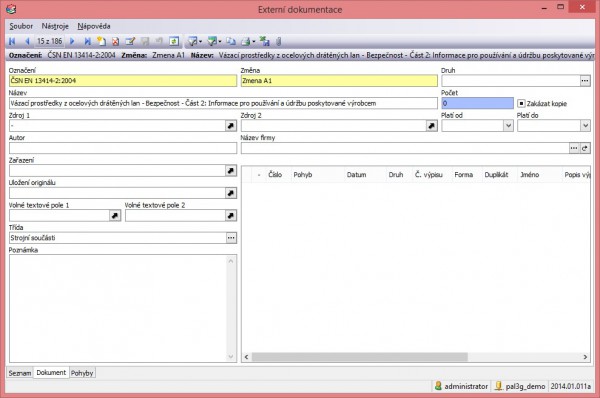Open Volné textové pole 2 lookup arrow
The image size is (600, 398).
click(x=231, y=216)
